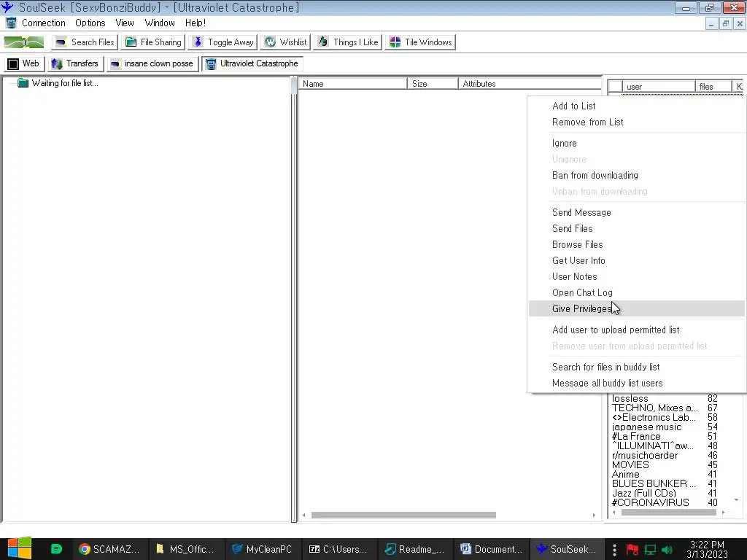This screenshot has width=747, height=560.
Task: Click the file list horizontal scrollbar thumb
Action: point(403,516)
